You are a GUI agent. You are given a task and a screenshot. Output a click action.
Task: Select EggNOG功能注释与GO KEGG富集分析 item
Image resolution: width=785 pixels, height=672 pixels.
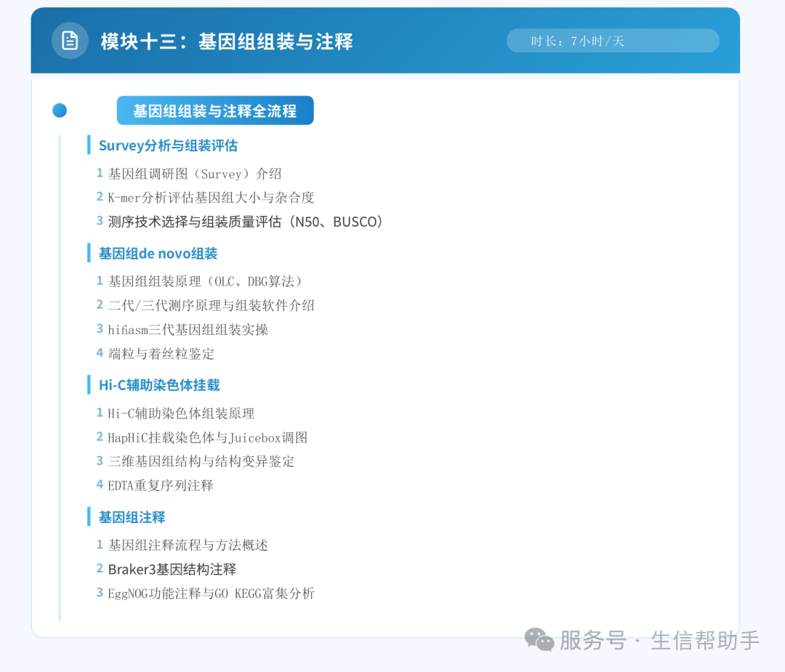(212, 594)
